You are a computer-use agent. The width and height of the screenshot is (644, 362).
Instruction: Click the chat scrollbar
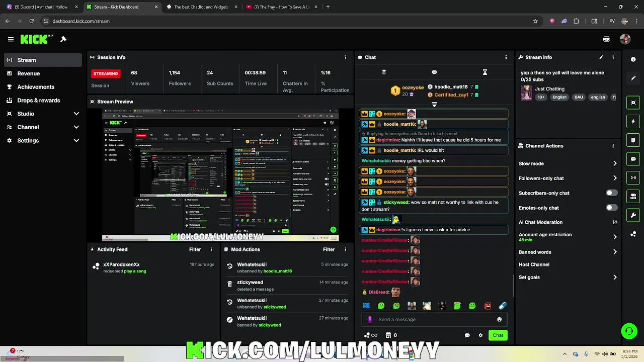513,286
